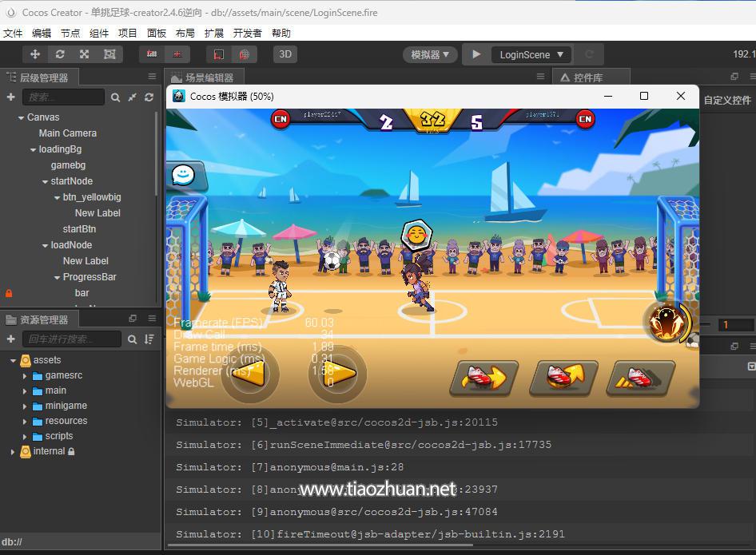Viewport: 756px width, 555px height.
Task: Expand the gamesrc folder
Action: point(25,376)
